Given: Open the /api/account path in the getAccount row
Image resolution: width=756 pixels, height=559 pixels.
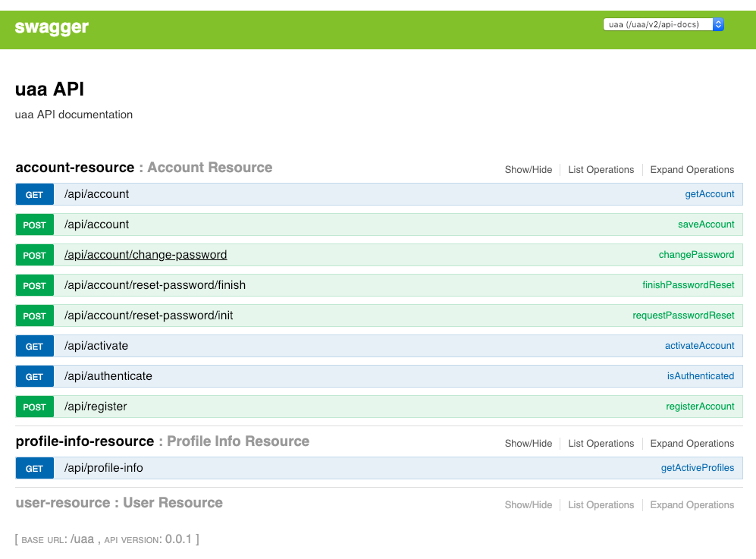Looking at the screenshot, I should tap(96, 194).
